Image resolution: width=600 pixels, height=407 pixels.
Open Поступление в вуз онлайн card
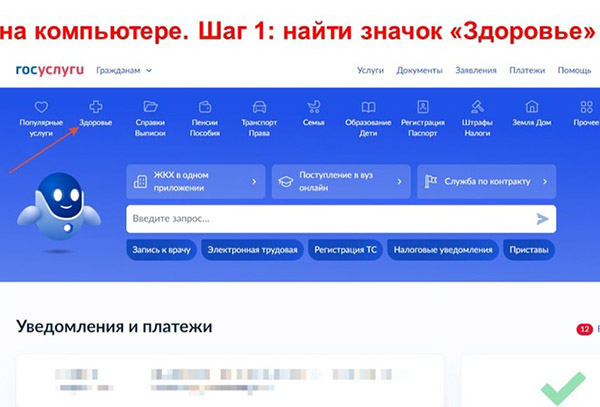[x=341, y=182]
